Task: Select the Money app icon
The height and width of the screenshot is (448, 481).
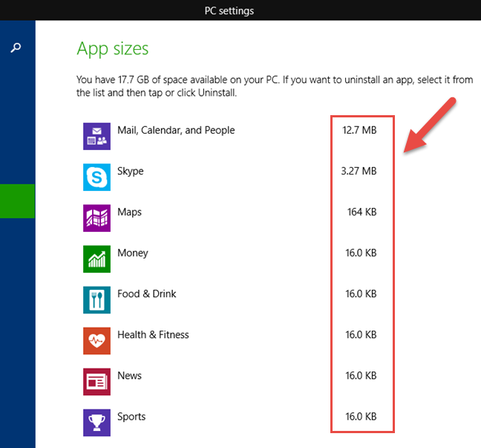Action: 96,259
